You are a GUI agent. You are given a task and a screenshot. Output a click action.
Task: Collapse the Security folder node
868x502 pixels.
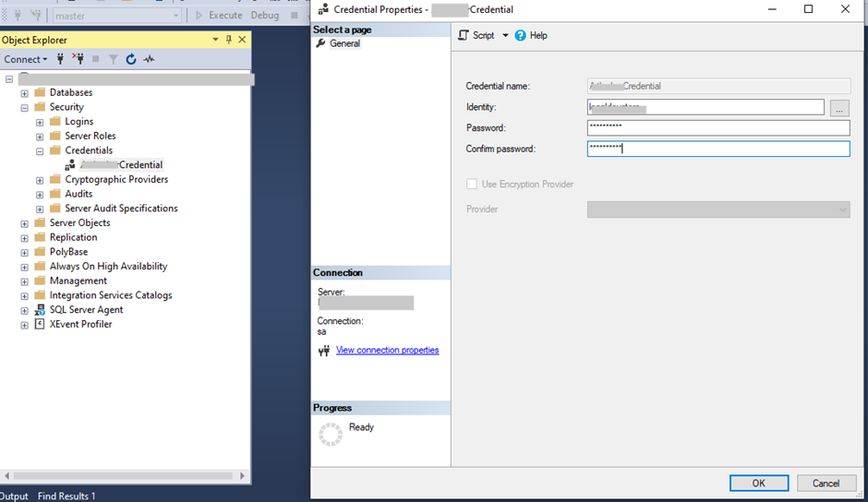(x=25, y=107)
